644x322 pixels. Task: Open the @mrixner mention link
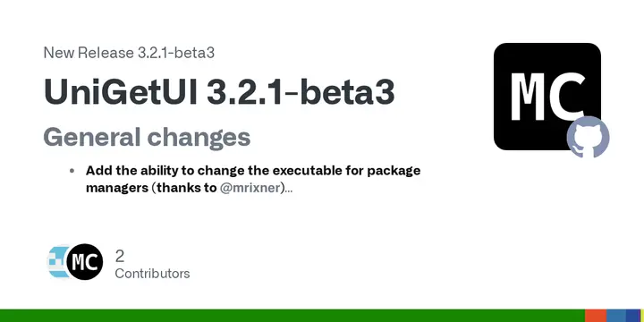coord(250,188)
